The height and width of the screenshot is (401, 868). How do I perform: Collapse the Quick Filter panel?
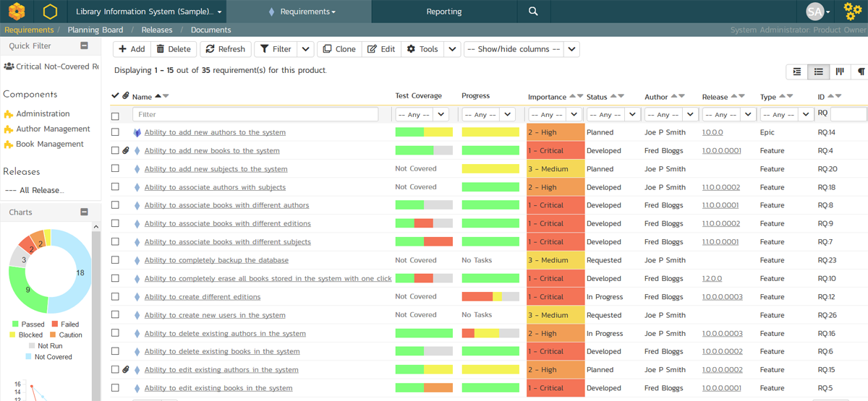click(84, 46)
